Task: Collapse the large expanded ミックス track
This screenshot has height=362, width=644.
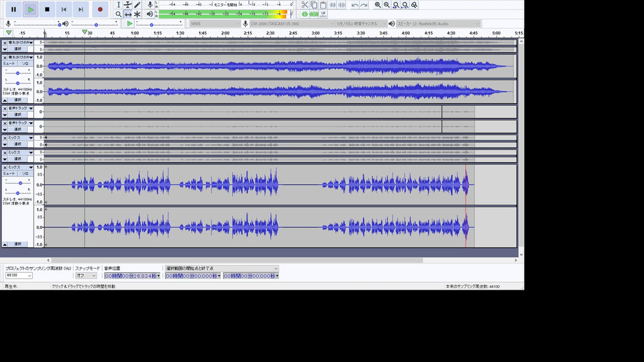Action: (5, 244)
